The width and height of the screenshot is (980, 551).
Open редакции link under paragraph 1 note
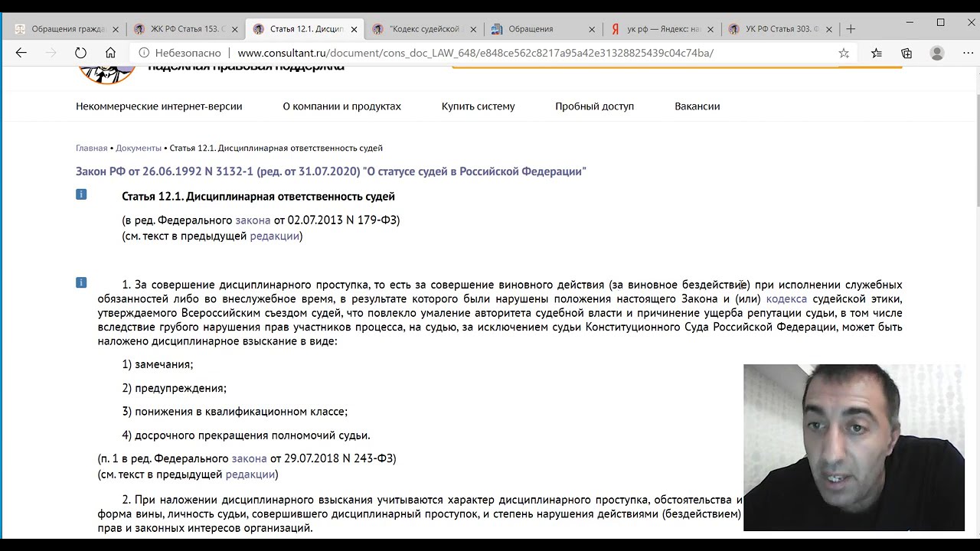click(250, 474)
